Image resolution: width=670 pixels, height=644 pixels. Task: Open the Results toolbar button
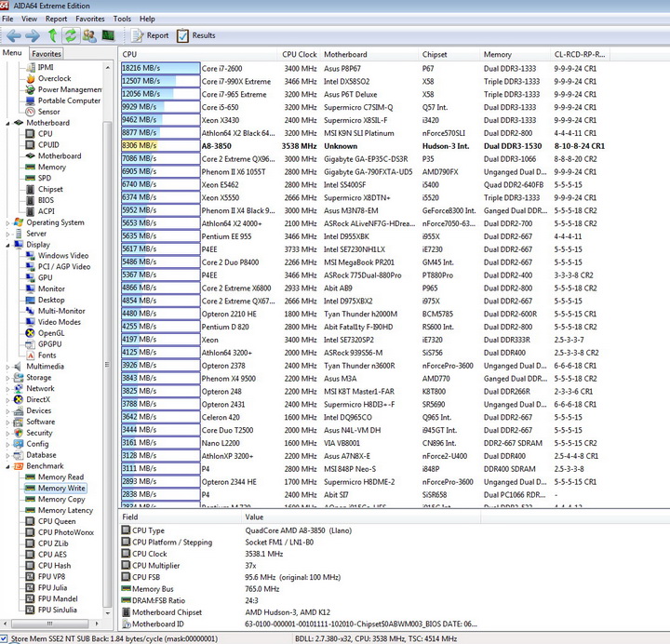point(196,35)
